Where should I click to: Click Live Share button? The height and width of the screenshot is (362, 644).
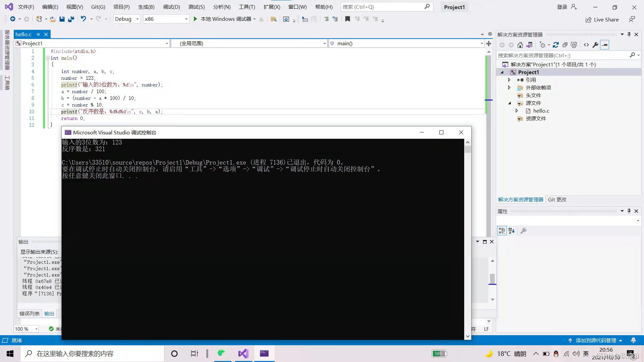(602, 19)
